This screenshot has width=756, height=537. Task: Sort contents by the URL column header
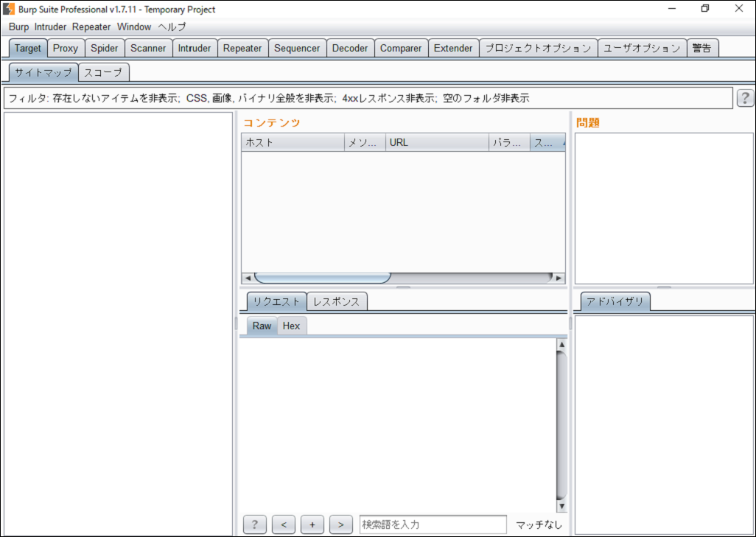[x=437, y=143]
